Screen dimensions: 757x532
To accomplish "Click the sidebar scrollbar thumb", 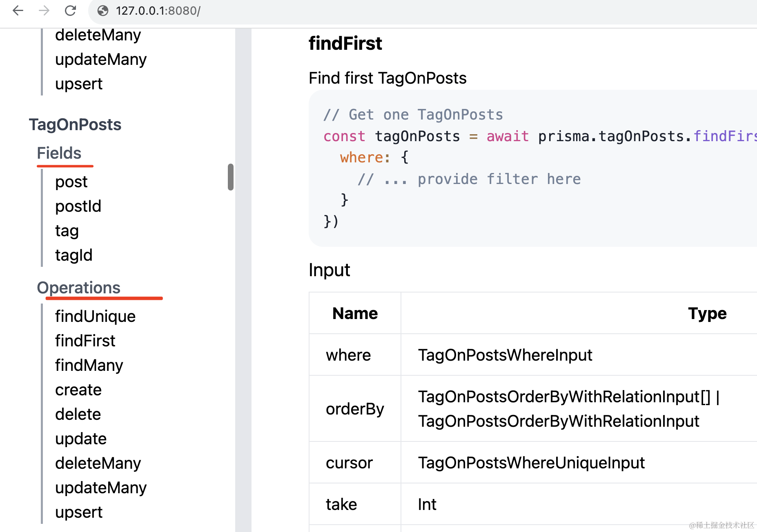I will [231, 177].
